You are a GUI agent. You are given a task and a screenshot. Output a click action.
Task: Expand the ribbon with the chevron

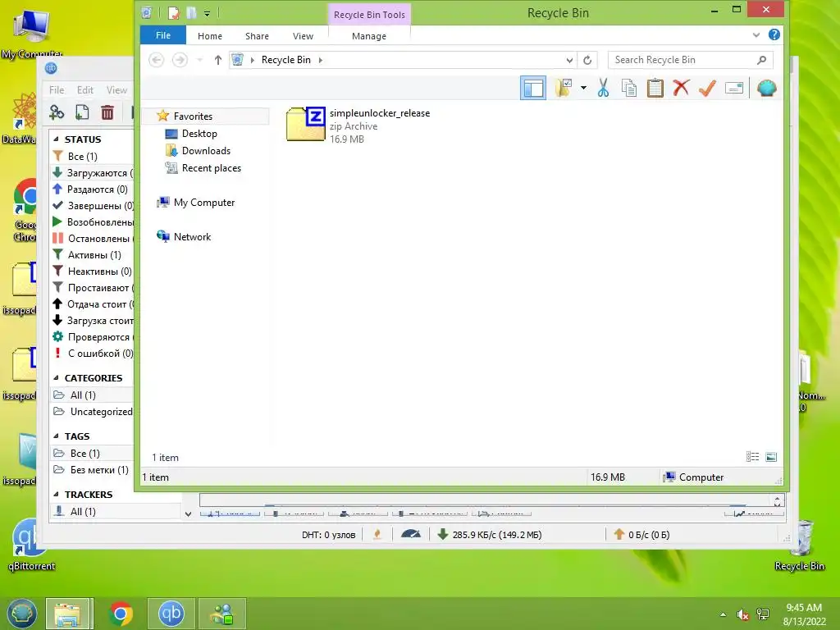point(756,34)
